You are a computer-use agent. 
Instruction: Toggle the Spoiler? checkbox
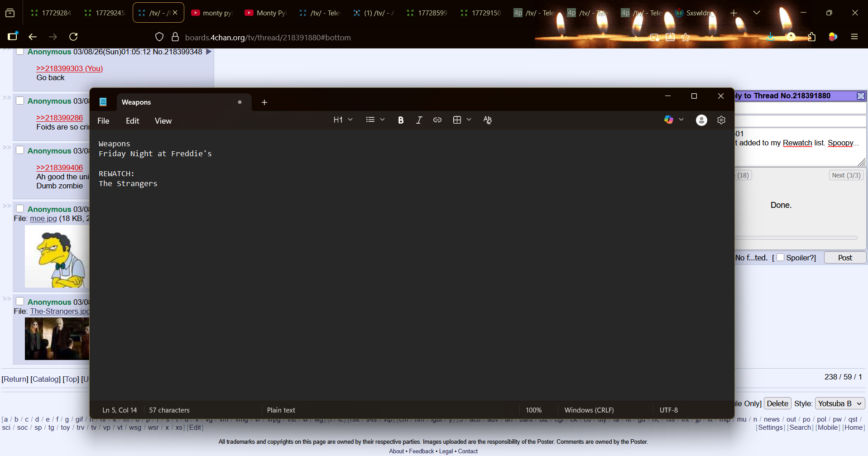[x=781, y=257]
